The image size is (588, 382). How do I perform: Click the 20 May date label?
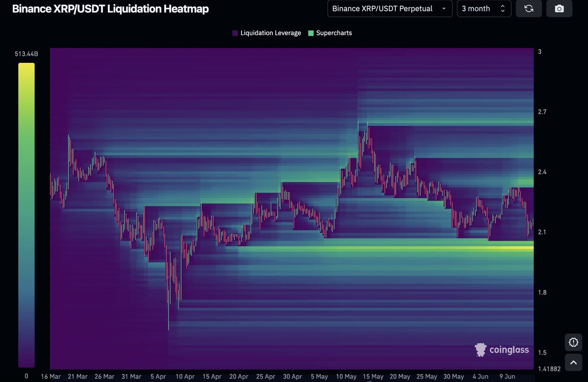(400, 377)
